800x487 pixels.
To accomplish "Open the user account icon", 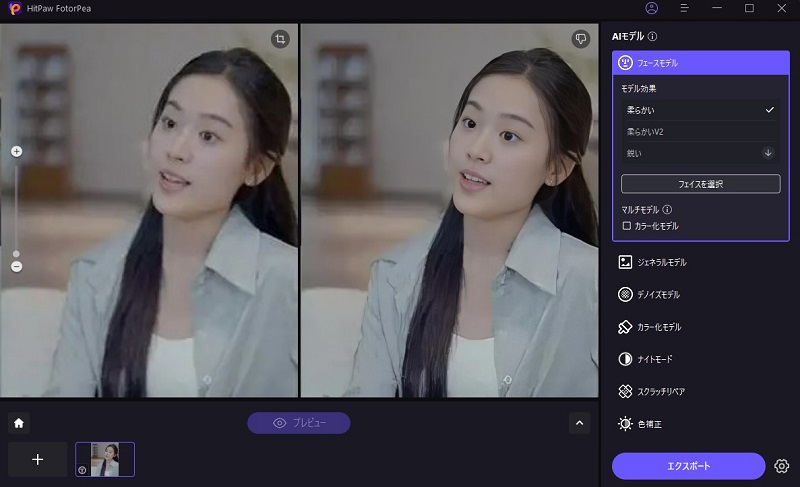I will click(652, 8).
